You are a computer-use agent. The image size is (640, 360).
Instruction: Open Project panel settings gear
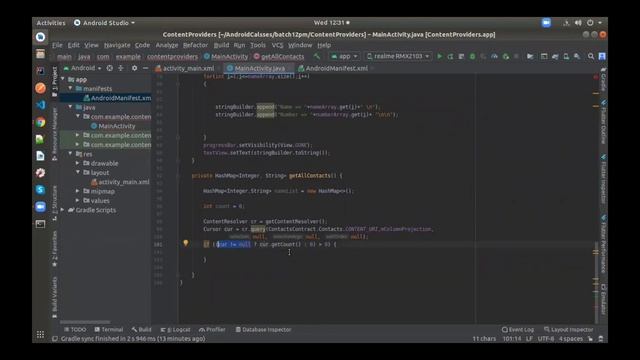click(x=134, y=68)
